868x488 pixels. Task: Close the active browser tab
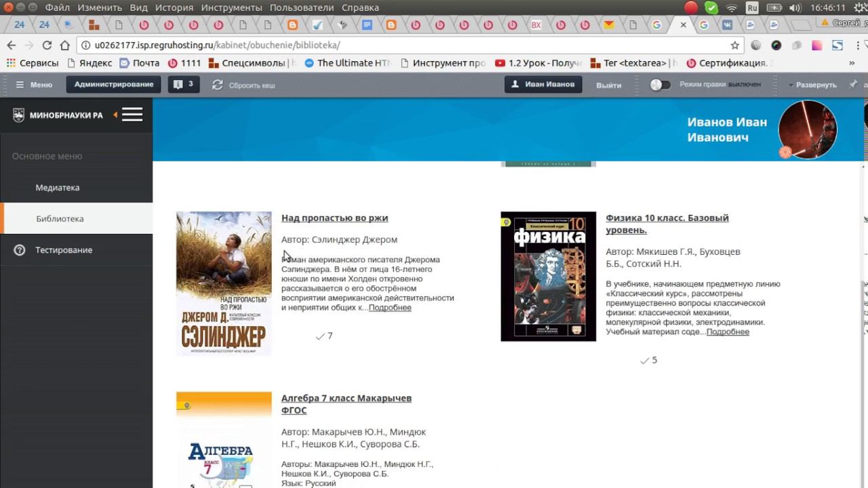[x=683, y=25]
